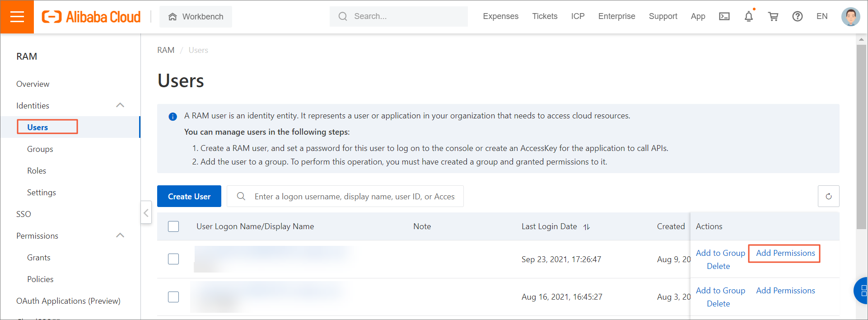The width and height of the screenshot is (868, 320).
Task: Open Groups in the sidebar
Action: coord(40,149)
